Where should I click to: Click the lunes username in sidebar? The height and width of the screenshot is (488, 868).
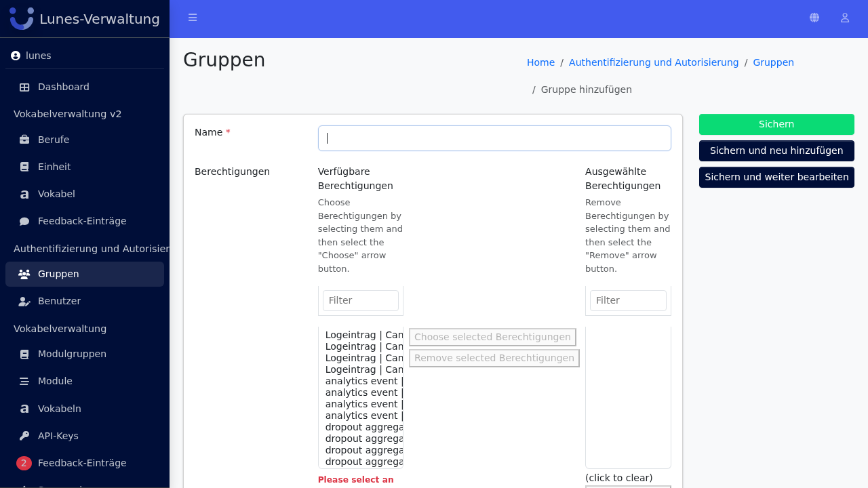(39, 56)
